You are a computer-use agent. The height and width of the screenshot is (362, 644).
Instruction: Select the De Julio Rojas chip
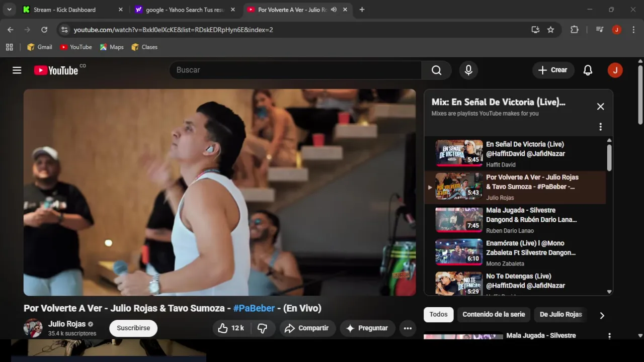(560, 315)
